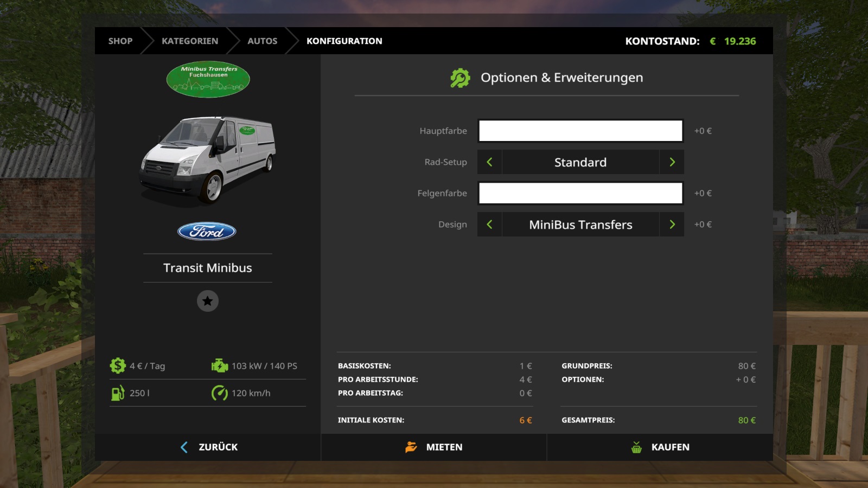The height and width of the screenshot is (488, 868).
Task: Click the daily upkeep cost dollar icon
Action: point(118,366)
